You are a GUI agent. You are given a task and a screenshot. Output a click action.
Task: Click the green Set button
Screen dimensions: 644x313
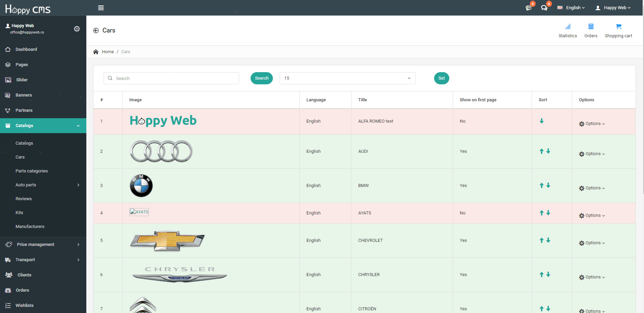[442, 78]
